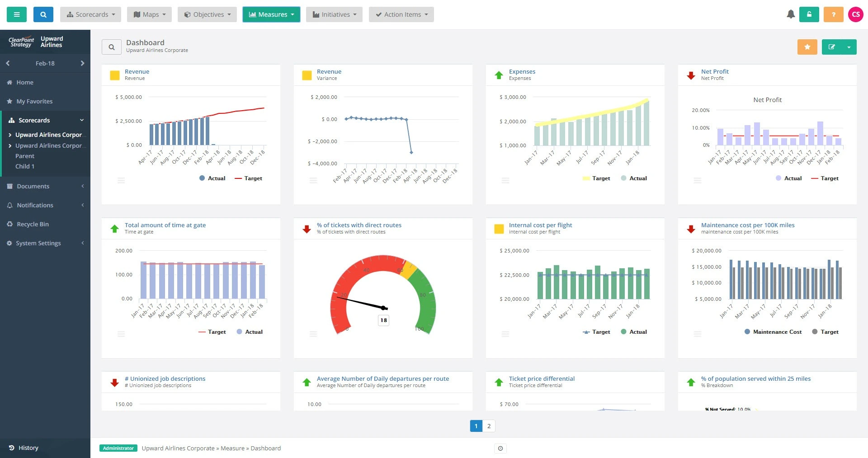Click the green unlock icon
Screen dimensions: 868x458
point(809,14)
